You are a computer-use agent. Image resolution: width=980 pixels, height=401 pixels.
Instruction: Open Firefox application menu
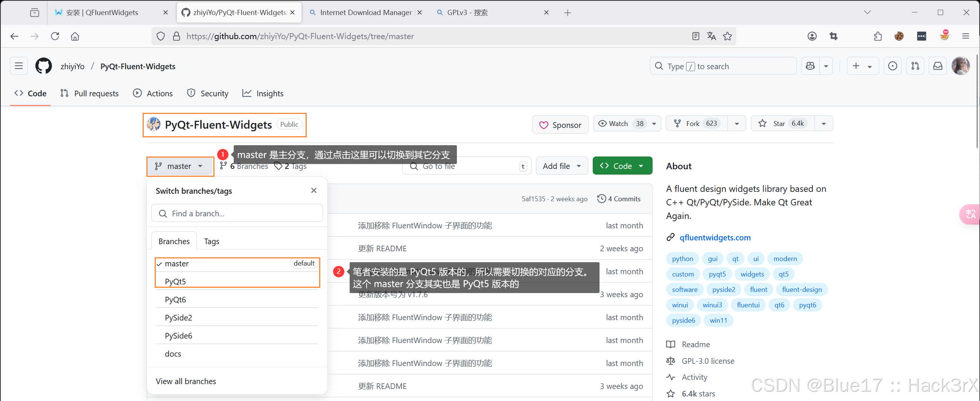click(965, 36)
